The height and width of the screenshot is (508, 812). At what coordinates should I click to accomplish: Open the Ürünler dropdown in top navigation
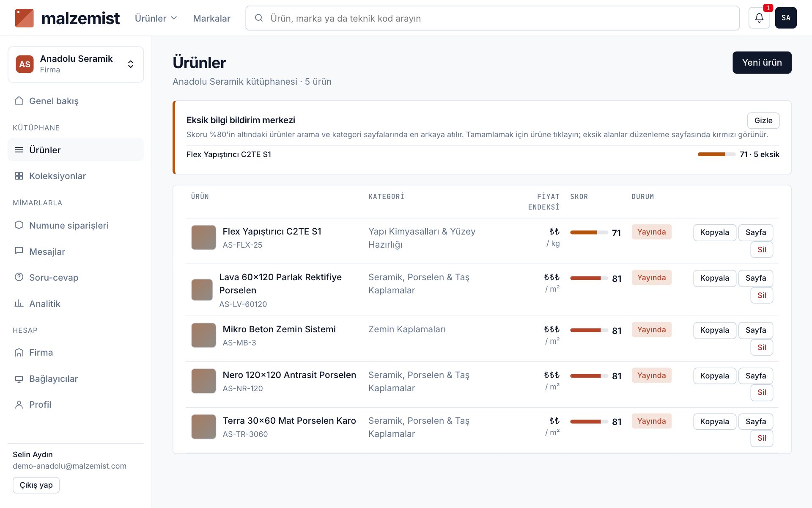(x=156, y=18)
